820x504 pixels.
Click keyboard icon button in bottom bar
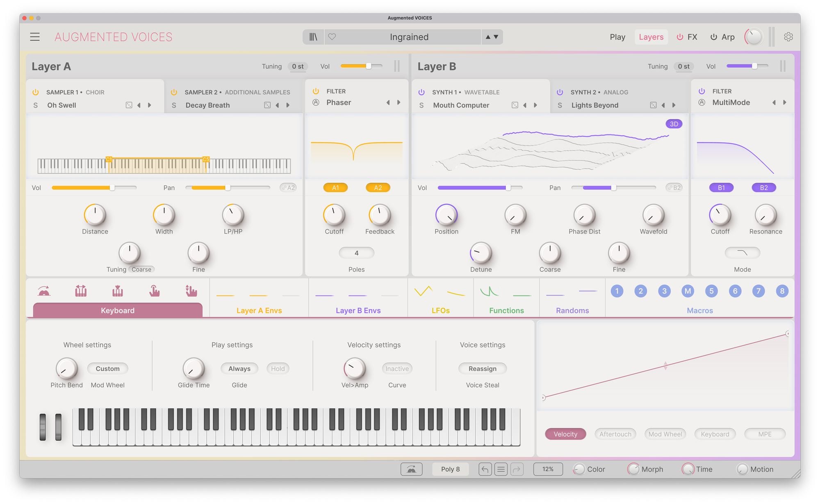[x=411, y=469]
